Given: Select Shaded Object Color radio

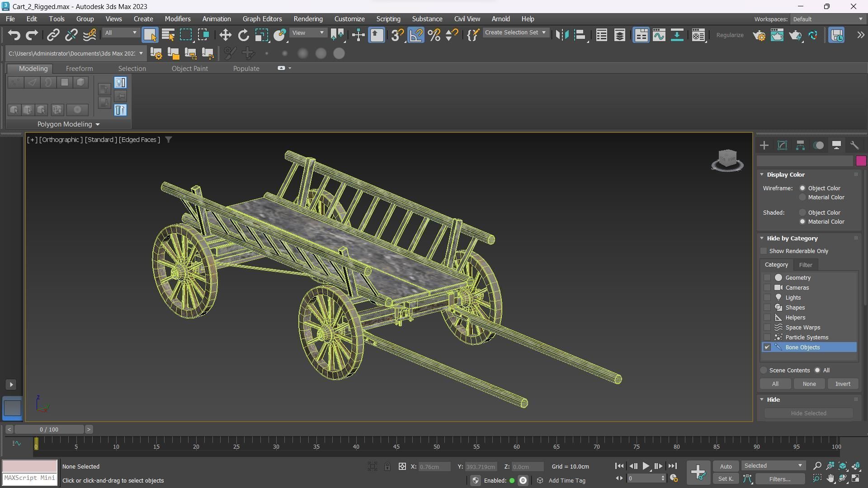Looking at the screenshot, I should (x=802, y=213).
